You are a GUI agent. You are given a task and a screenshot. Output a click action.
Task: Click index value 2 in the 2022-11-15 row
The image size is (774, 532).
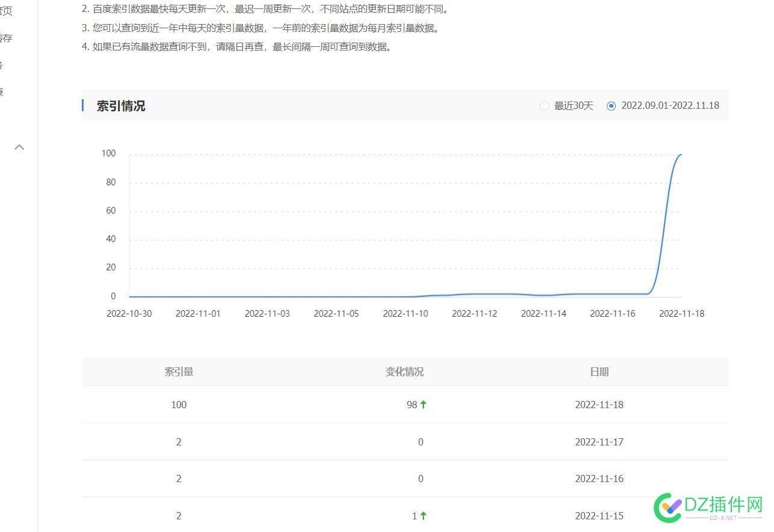coord(179,516)
